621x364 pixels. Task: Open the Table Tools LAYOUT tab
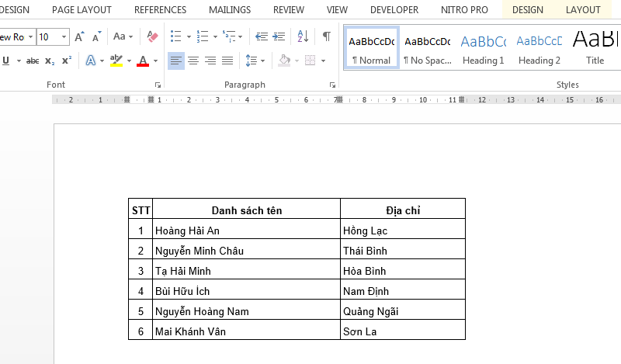click(583, 10)
